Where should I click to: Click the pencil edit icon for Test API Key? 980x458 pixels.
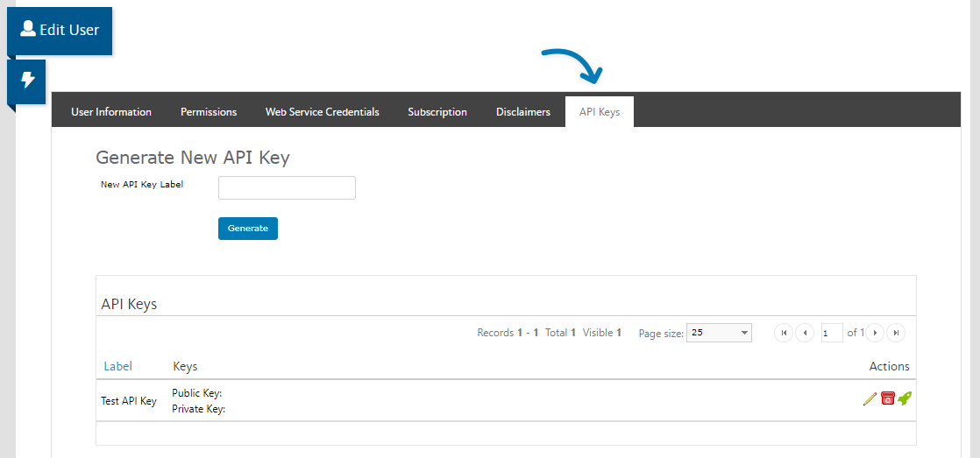coord(870,399)
